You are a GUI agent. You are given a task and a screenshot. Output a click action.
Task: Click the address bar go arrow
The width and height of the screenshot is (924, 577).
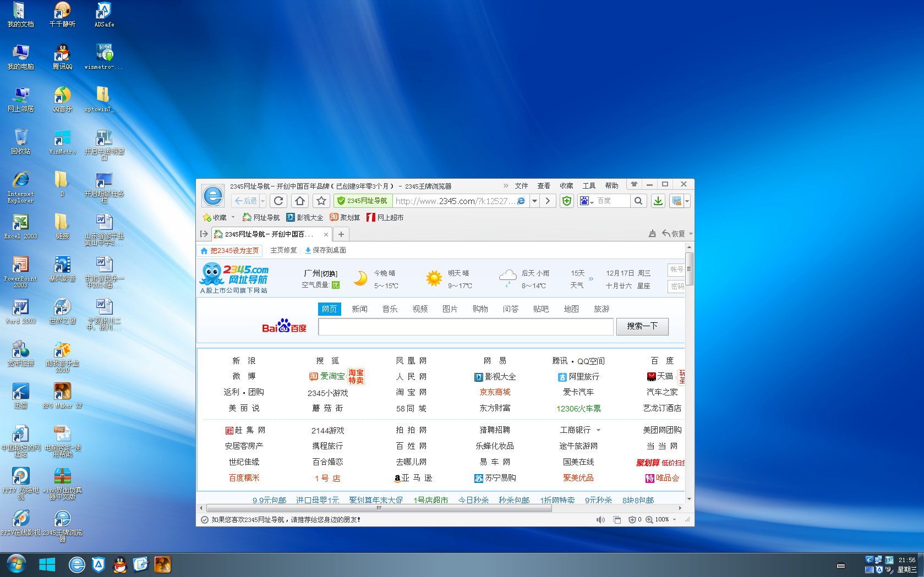548,201
